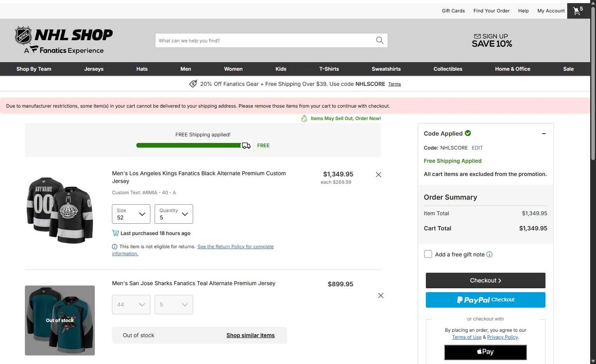Collapse the Code Applied section
Image resolution: width=596 pixels, height=364 pixels.
[x=544, y=134]
